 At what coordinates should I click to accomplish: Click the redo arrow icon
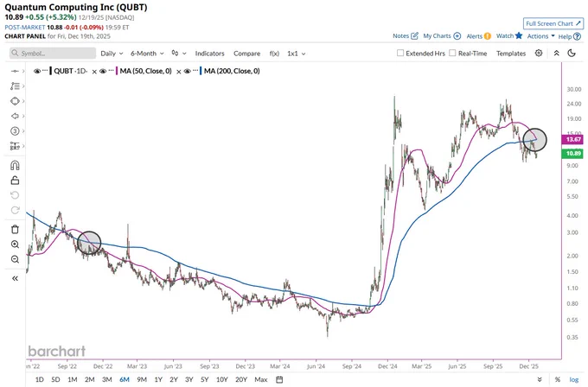click(x=15, y=210)
